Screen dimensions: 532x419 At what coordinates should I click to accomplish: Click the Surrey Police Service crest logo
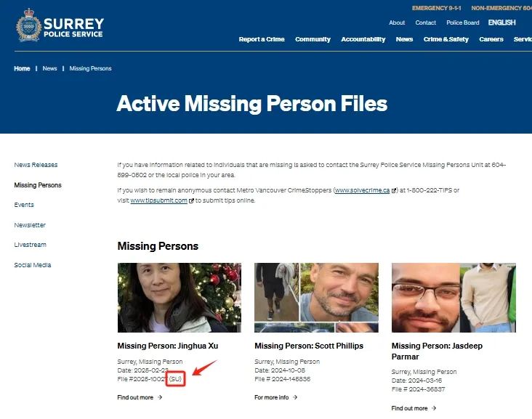click(x=28, y=25)
